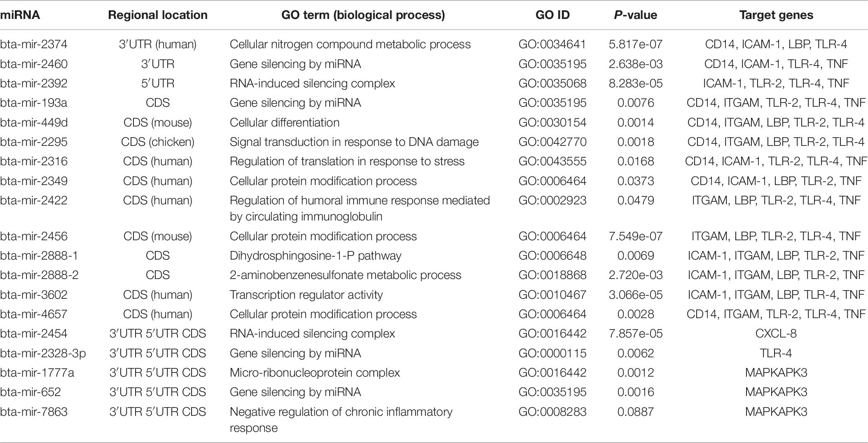This screenshot has height=443, width=868.
Task: Click GO:0042770 identifier
Action: click(552, 142)
